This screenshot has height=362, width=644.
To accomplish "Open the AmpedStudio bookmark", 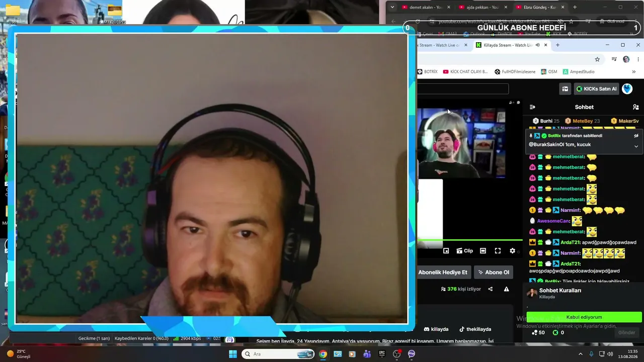I will point(579,72).
